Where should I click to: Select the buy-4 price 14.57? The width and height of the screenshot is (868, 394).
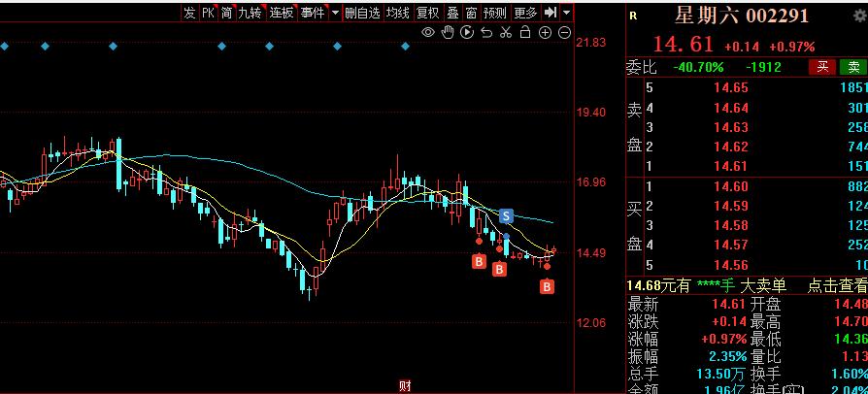(x=731, y=245)
